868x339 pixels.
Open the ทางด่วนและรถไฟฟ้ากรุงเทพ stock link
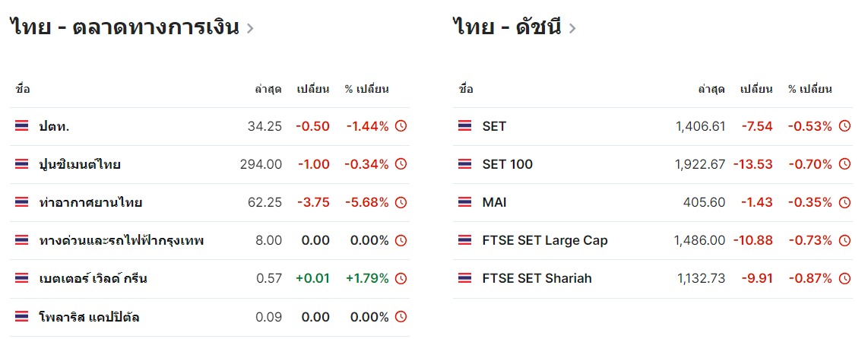coord(122,241)
